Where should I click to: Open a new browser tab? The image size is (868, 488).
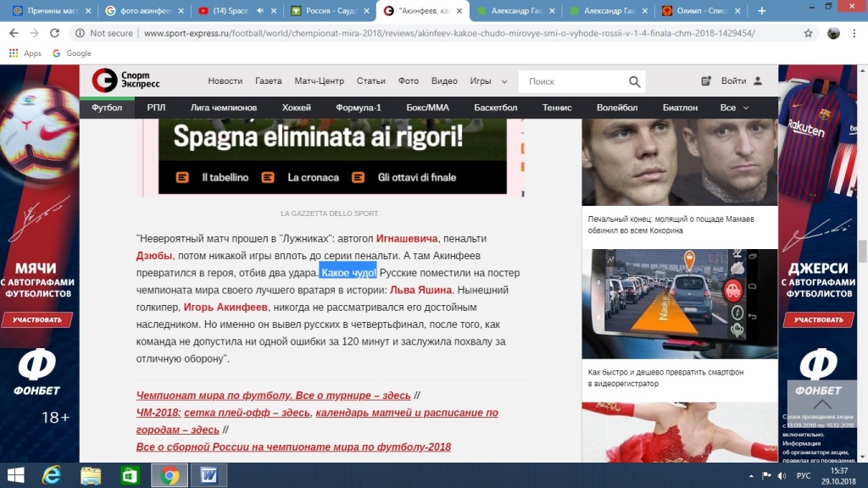click(762, 10)
